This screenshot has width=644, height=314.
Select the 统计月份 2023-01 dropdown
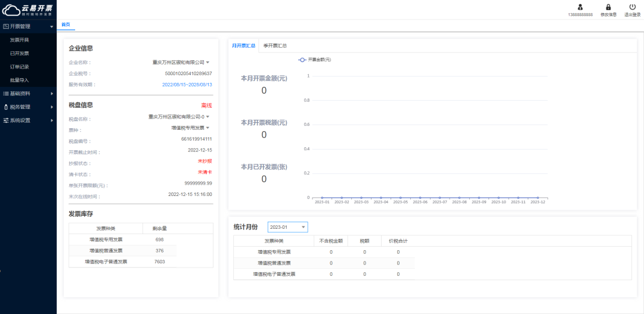point(287,227)
